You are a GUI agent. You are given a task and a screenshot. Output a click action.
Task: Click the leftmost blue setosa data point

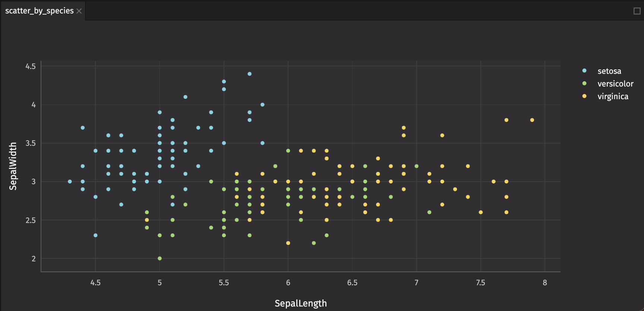70,182
